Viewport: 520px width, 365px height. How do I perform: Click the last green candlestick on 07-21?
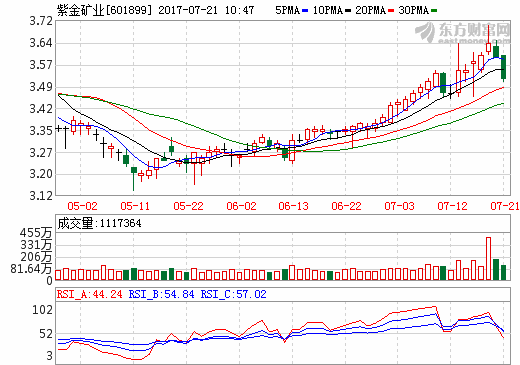pyautogui.click(x=503, y=67)
